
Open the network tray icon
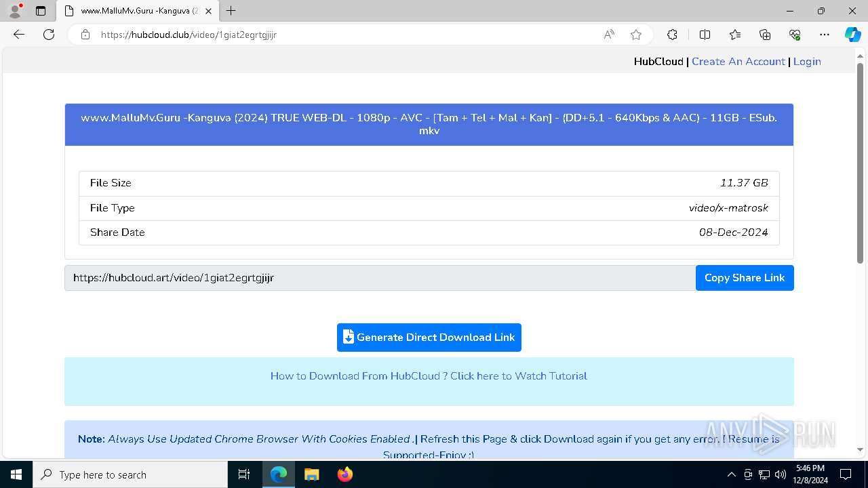(764, 474)
